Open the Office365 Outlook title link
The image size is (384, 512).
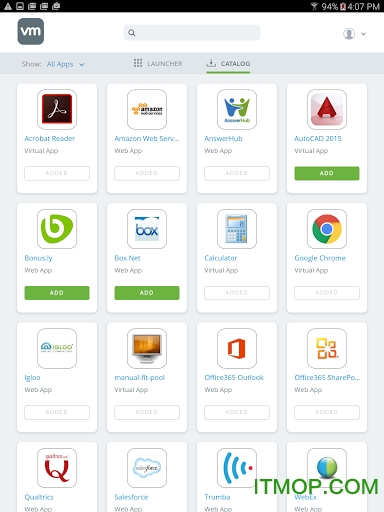(234, 378)
